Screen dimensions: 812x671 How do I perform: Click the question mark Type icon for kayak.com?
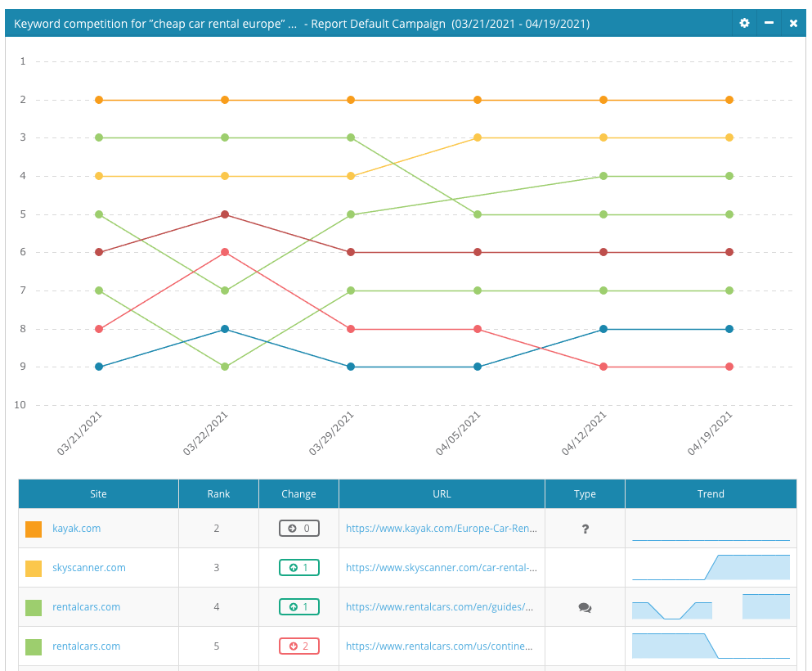[x=585, y=528]
